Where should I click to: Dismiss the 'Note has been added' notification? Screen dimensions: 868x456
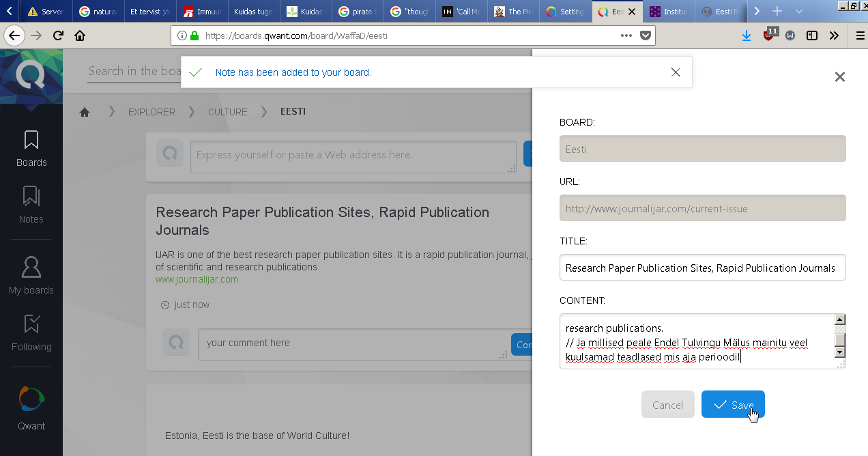[x=676, y=72]
